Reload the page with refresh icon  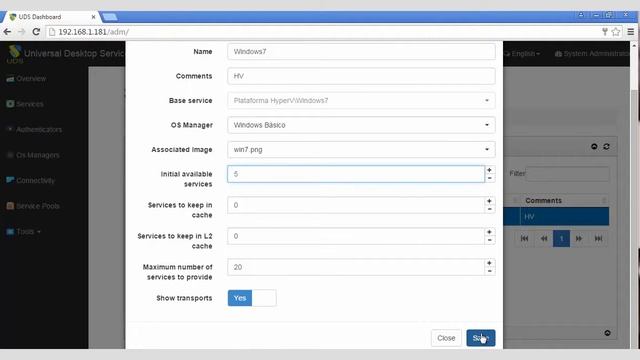click(36, 32)
